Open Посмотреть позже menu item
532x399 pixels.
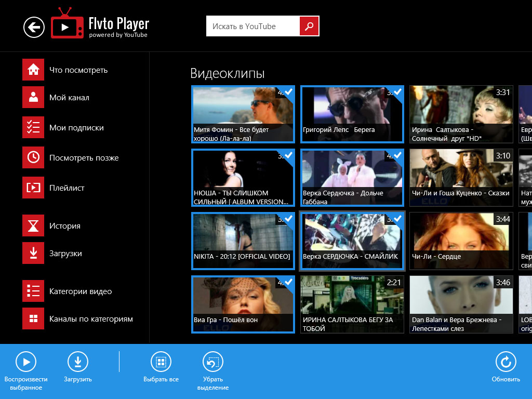click(84, 158)
